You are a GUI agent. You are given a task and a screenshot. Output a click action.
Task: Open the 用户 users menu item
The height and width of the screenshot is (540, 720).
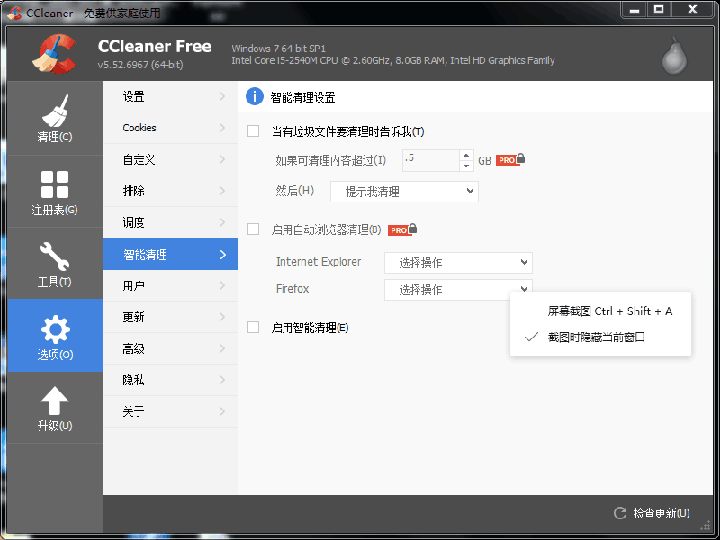click(170, 286)
